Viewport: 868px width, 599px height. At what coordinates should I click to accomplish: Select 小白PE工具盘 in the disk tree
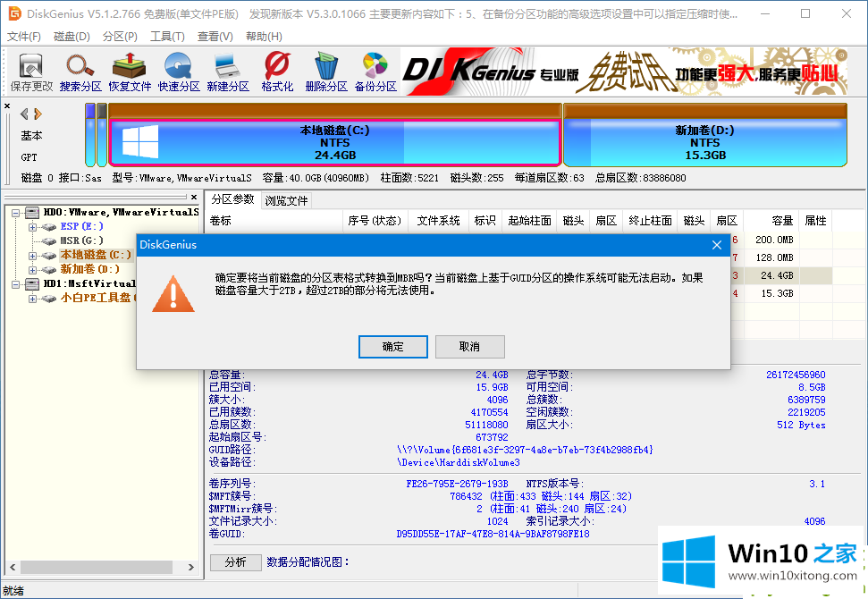[x=97, y=298]
